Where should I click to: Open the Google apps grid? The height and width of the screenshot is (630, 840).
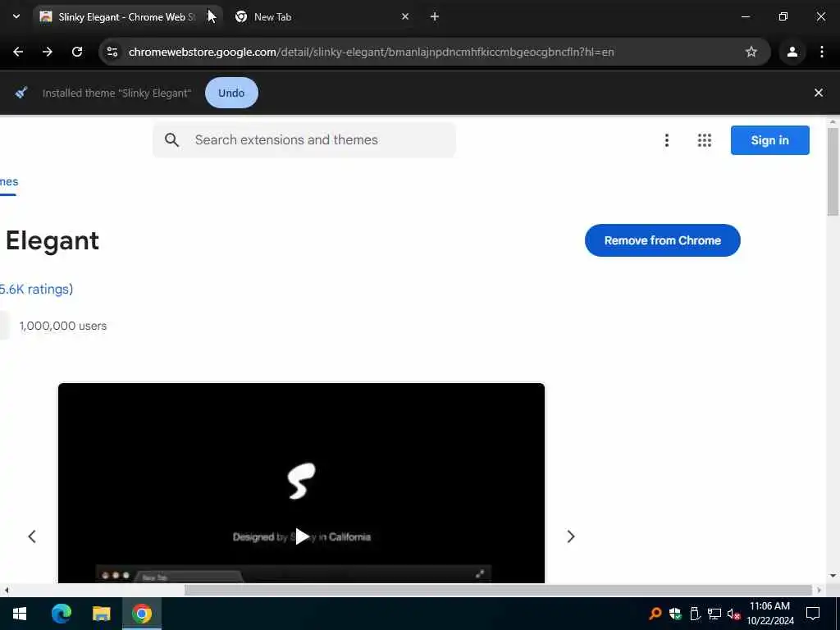(705, 140)
